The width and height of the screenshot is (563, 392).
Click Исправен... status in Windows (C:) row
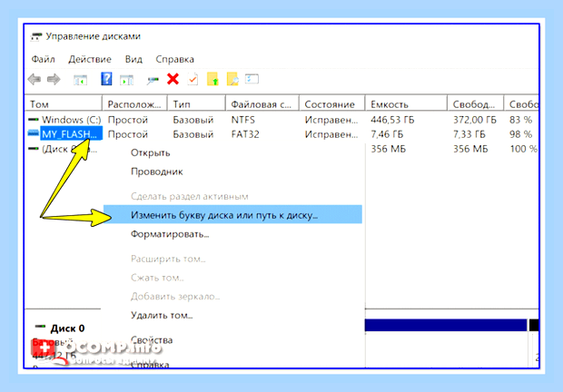pos(331,120)
